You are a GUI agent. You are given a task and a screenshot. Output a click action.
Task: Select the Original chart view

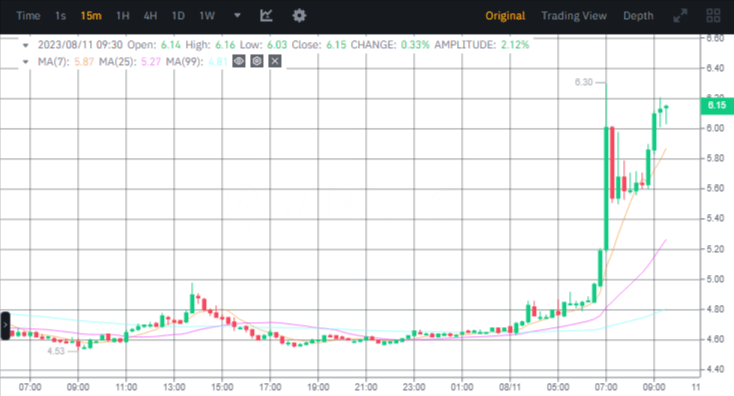click(505, 16)
